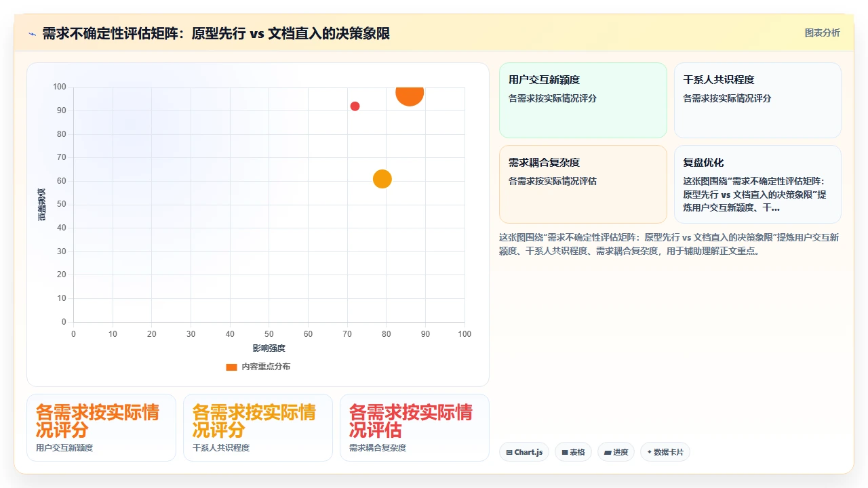Click 需求耦合复杂度 caption under red stat
Viewport: 868px width, 488px height.
pos(378,448)
